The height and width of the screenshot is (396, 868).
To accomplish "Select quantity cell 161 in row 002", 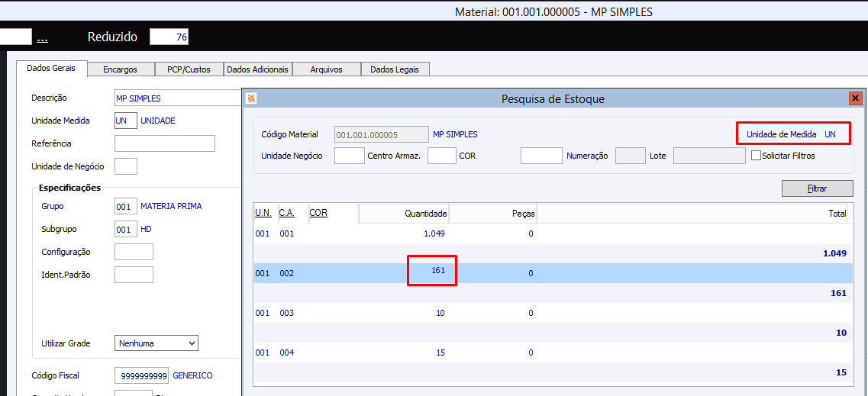I will [x=438, y=270].
